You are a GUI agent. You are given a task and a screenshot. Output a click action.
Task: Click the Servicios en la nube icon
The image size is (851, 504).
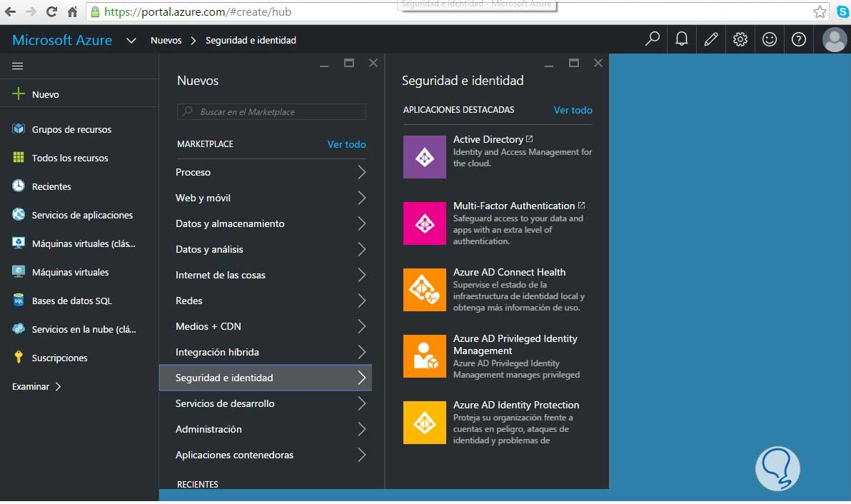pos(19,329)
